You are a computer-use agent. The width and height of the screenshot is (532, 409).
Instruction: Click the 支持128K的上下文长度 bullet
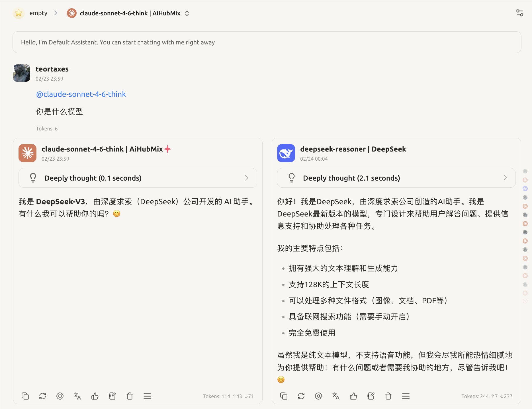point(329,284)
